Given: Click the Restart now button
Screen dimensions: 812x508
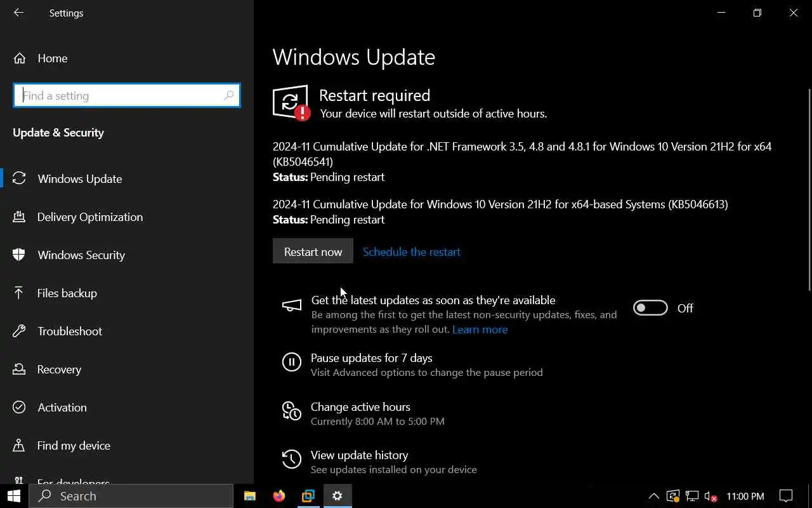Looking at the screenshot, I should click(x=313, y=251).
